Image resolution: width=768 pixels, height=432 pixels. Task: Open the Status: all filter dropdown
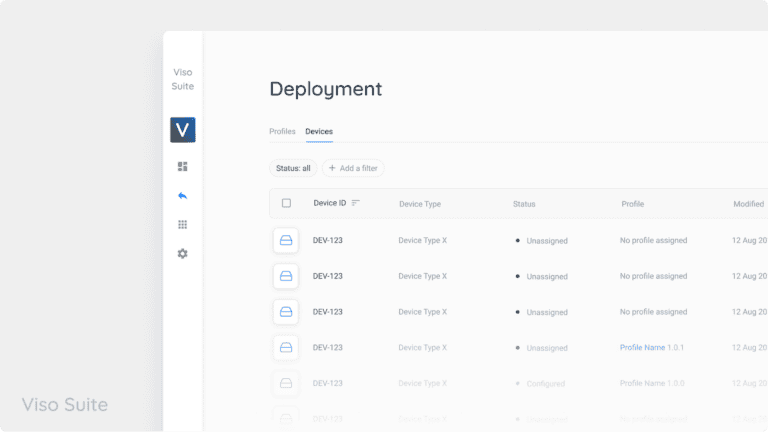[293, 168]
